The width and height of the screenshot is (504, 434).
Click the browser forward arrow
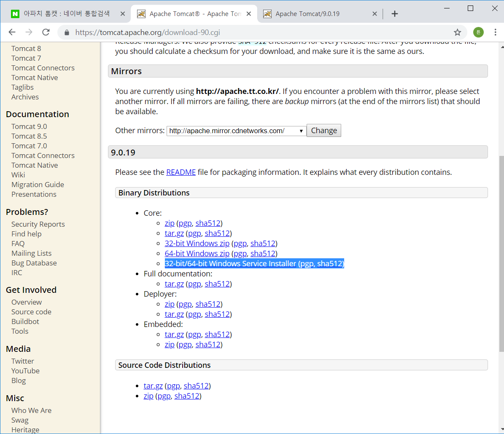[29, 32]
